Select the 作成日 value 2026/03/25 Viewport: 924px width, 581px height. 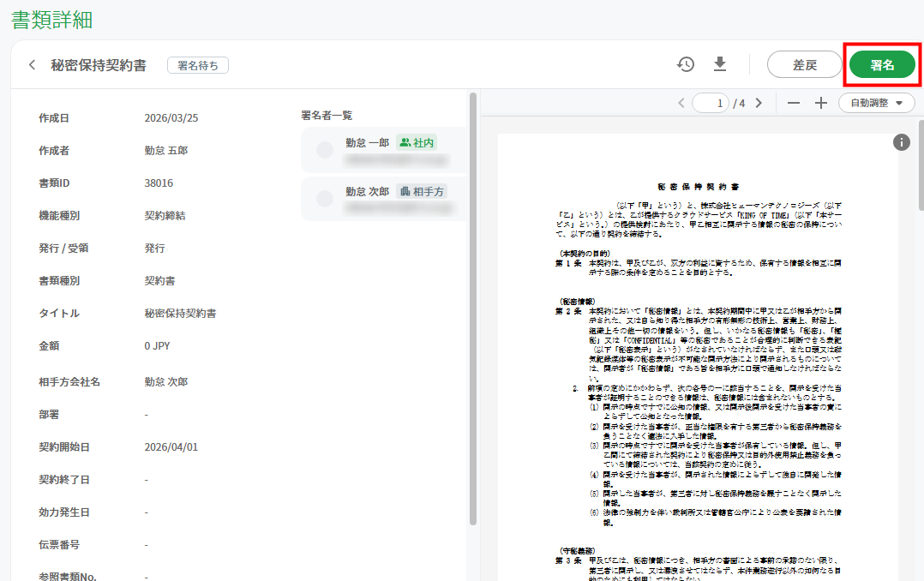coord(171,118)
